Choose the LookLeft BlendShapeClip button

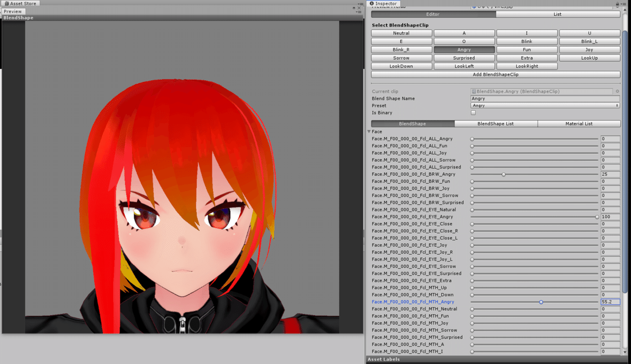tap(464, 67)
